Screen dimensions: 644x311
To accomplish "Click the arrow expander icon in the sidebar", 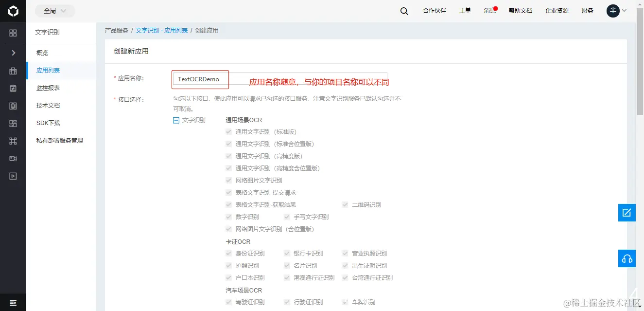I will pos(13,53).
